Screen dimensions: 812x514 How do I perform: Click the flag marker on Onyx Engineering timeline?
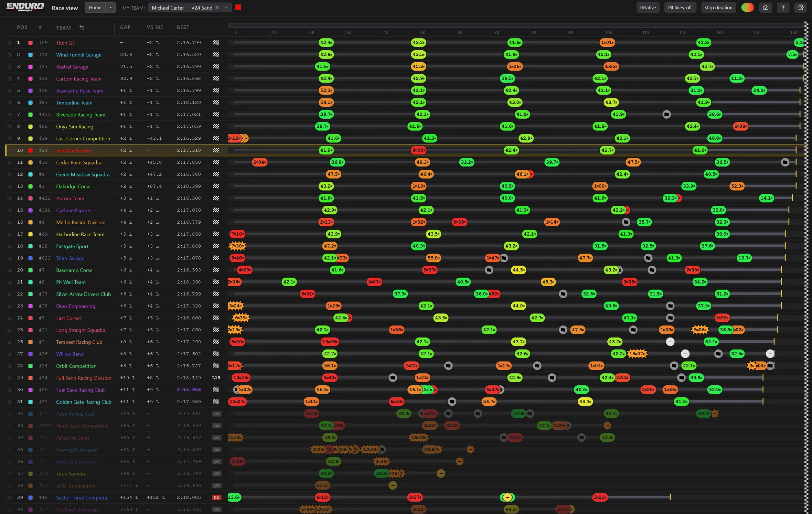coord(670,306)
